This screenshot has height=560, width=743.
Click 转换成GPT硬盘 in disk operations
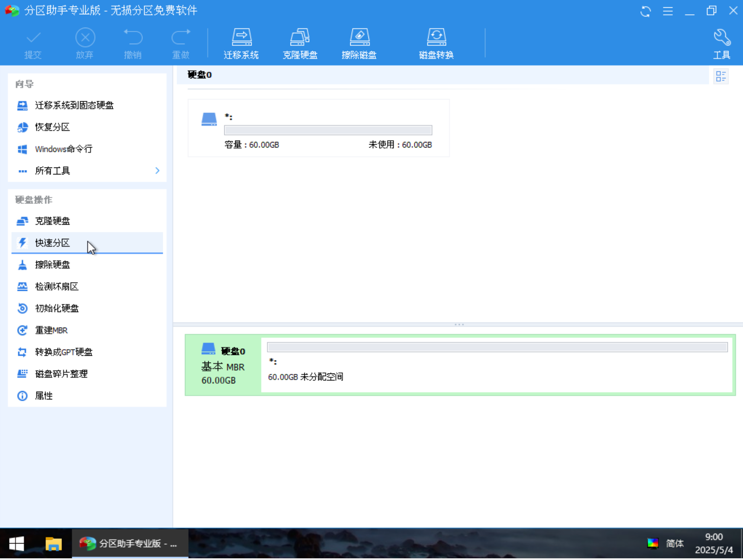tap(87, 352)
